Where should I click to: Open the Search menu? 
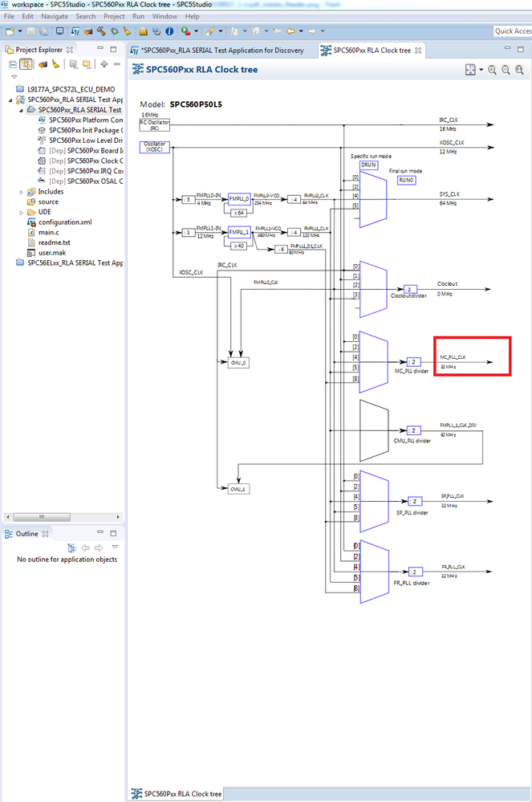[x=86, y=16]
